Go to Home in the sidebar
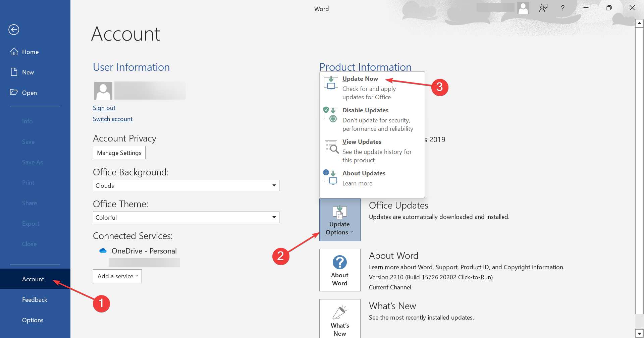Viewport: 644px width, 338px height. tap(35, 52)
